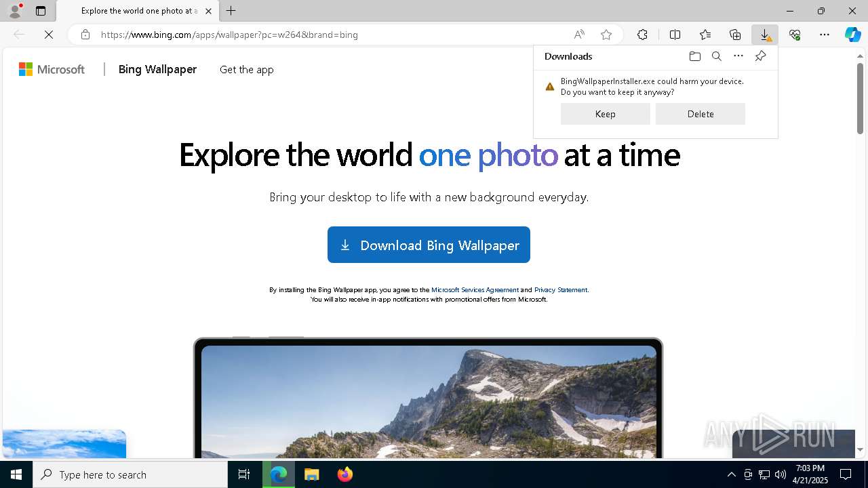868x488 pixels.
Task: Open the Extensions puzzle icon
Action: click(642, 35)
